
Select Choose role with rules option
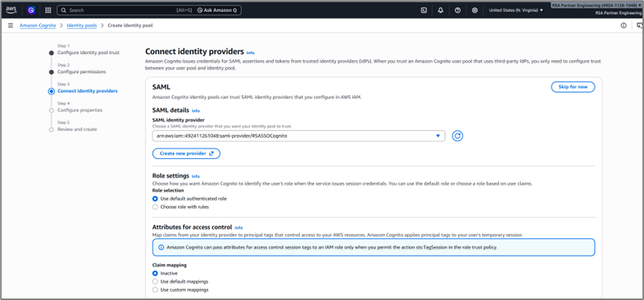pyautogui.click(x=155, y=207)
